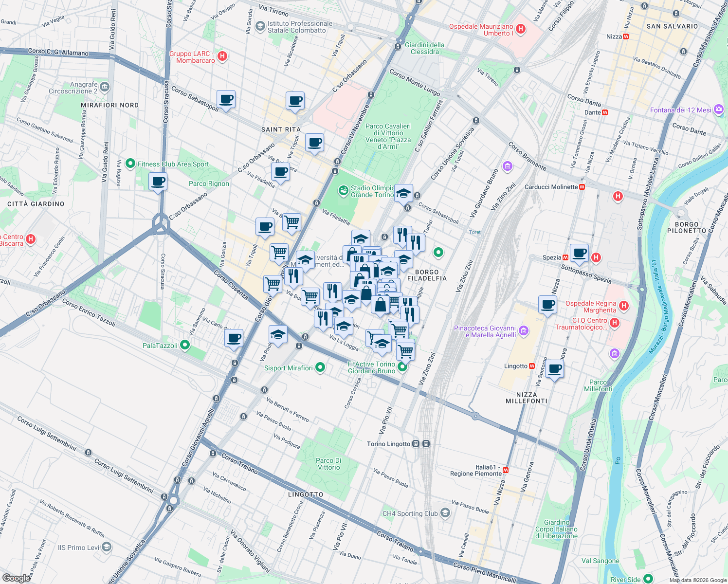Select the Lingotto metro station icon
Screen dimensions: 728x584
(x=532, y=366)
